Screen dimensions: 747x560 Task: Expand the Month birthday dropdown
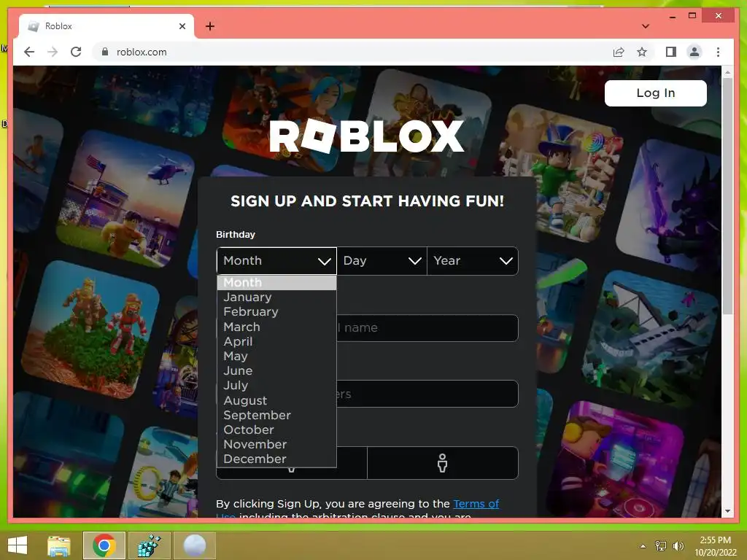coord(276,261)
